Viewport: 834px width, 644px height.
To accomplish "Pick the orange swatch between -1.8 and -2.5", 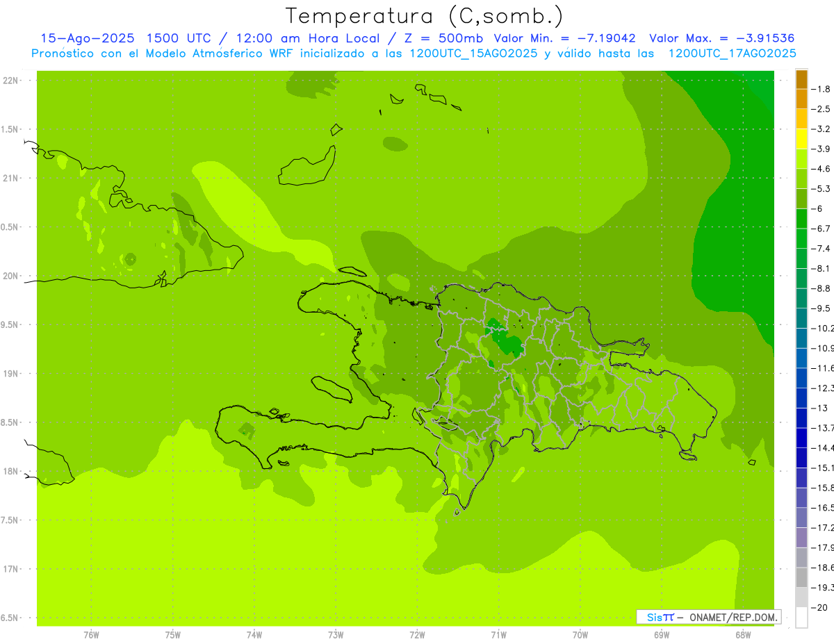I will point(801,99).
